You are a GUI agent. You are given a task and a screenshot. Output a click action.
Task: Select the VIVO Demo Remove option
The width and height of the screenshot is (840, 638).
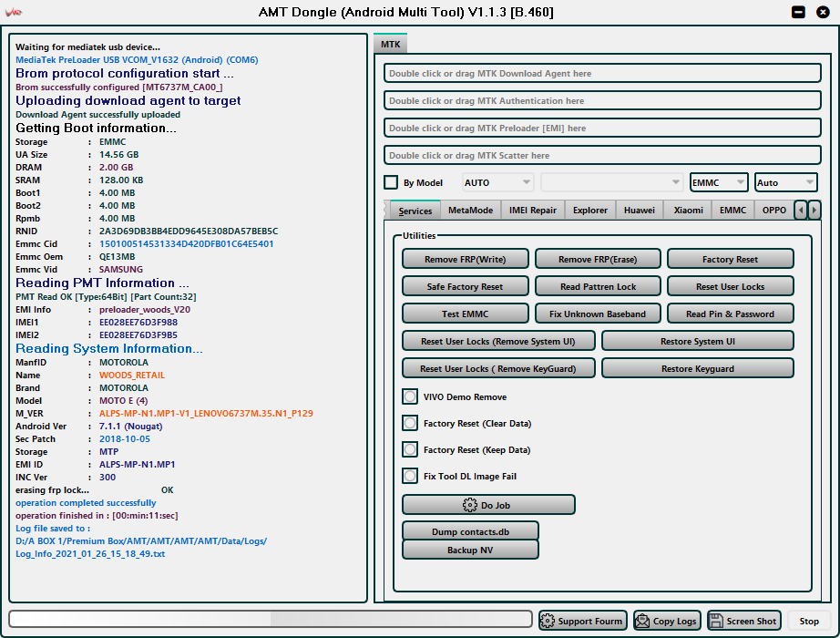click(410, 396)
